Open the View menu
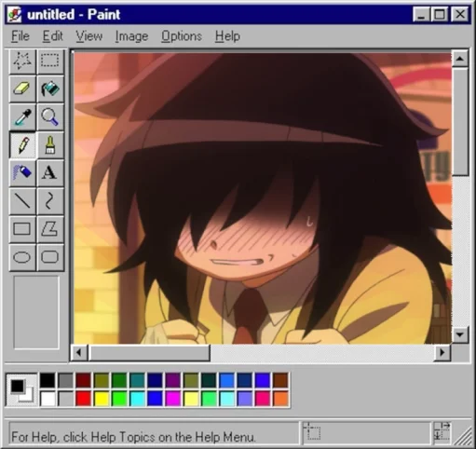 tap(88, 36)
